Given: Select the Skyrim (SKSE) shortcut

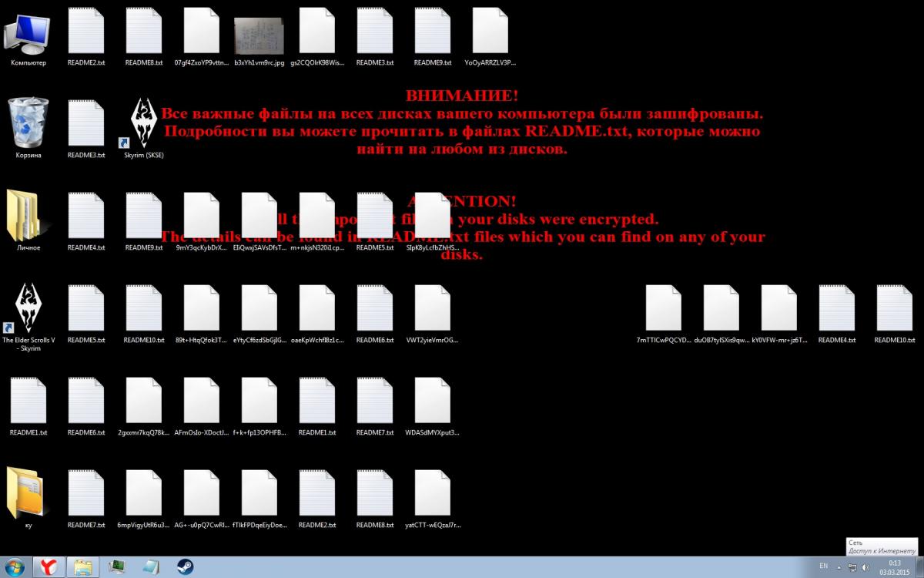Looking at the screenshot, I should click(x=143, y=129).
